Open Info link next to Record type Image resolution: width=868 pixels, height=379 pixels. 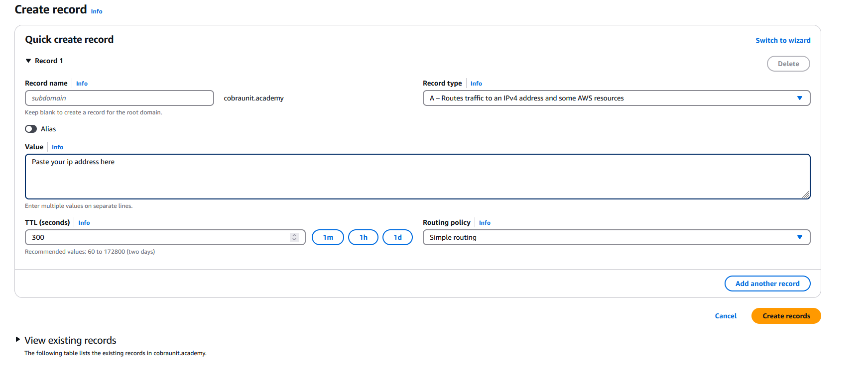[476, 84]
